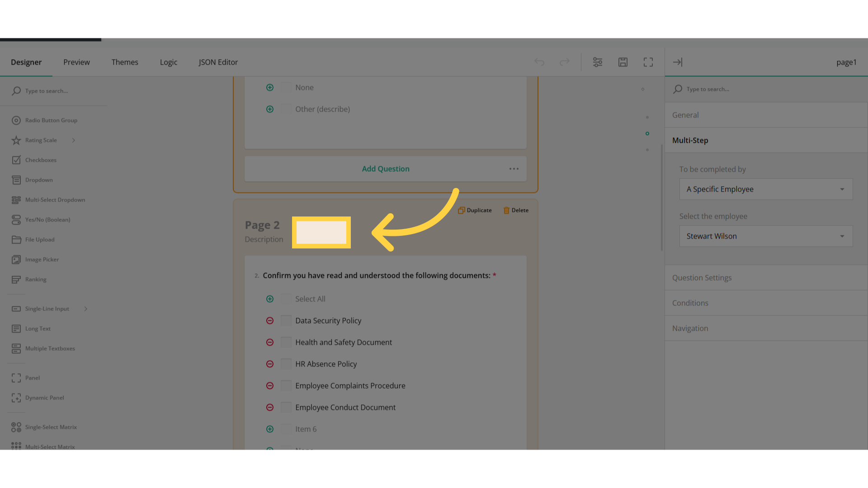Open the 'To be completed by' dropdown

pyautogui.click(x=766, y=189)
